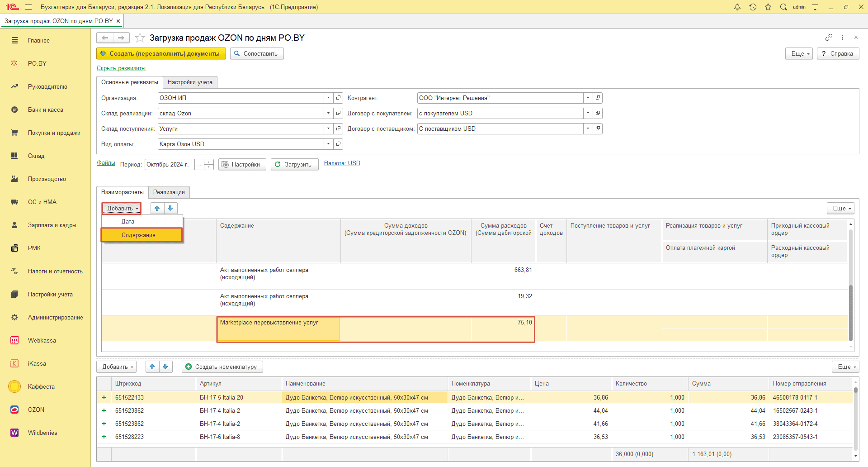Open the Валюта: USD link

point(342,163)
